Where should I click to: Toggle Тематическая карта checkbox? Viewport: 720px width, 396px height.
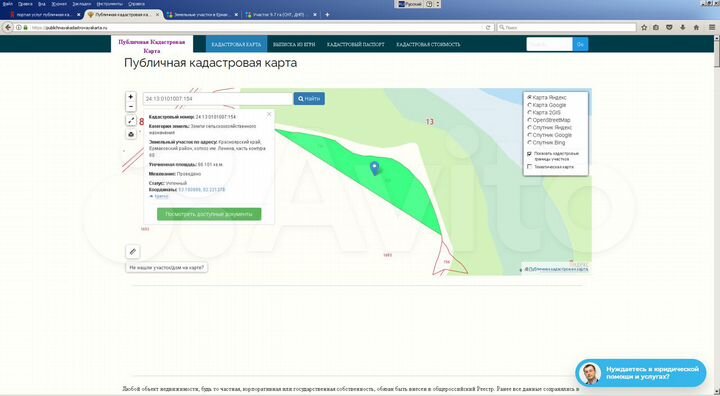(529, 167)
